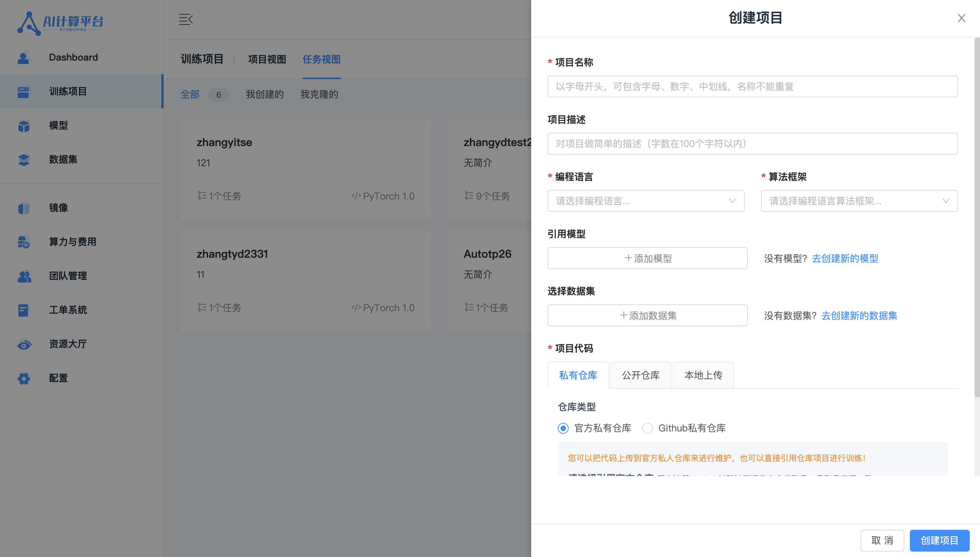The width and height of the screenshot is (980, 557).
Task: Open the zhangtyd2331 project card
Action: tap(306, 281)
